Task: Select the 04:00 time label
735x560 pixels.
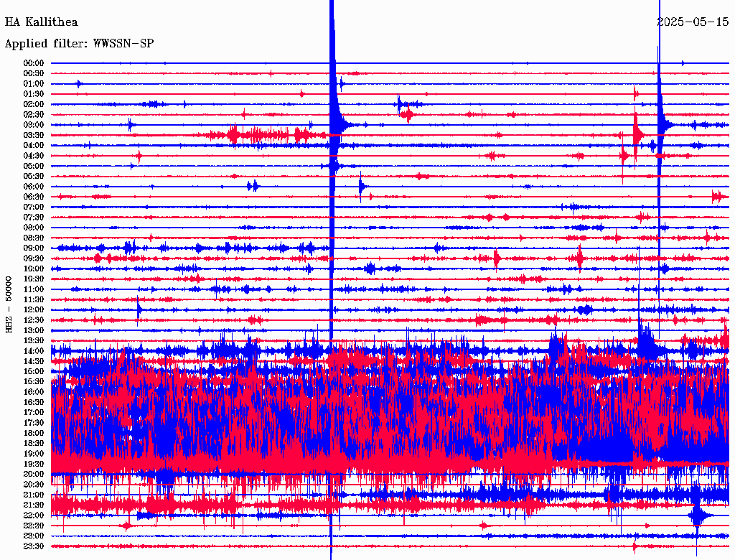Action: (34, 146)
